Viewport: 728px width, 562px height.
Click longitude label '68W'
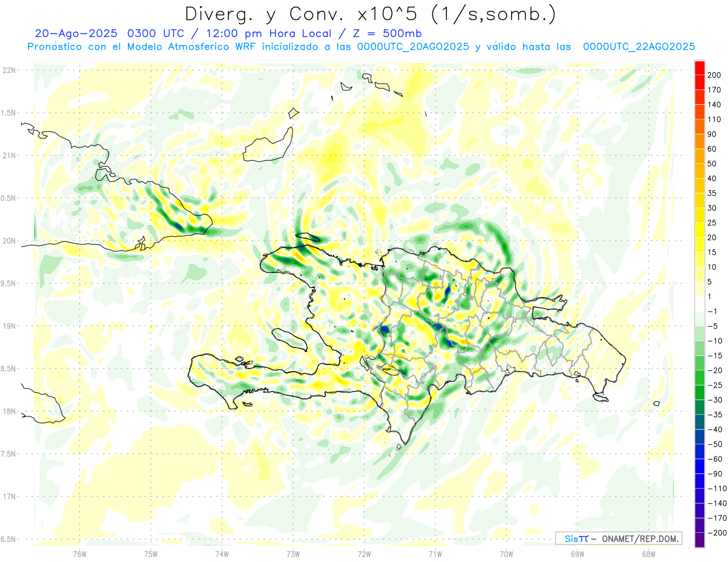pyautogui.click(x=649, y=553)
